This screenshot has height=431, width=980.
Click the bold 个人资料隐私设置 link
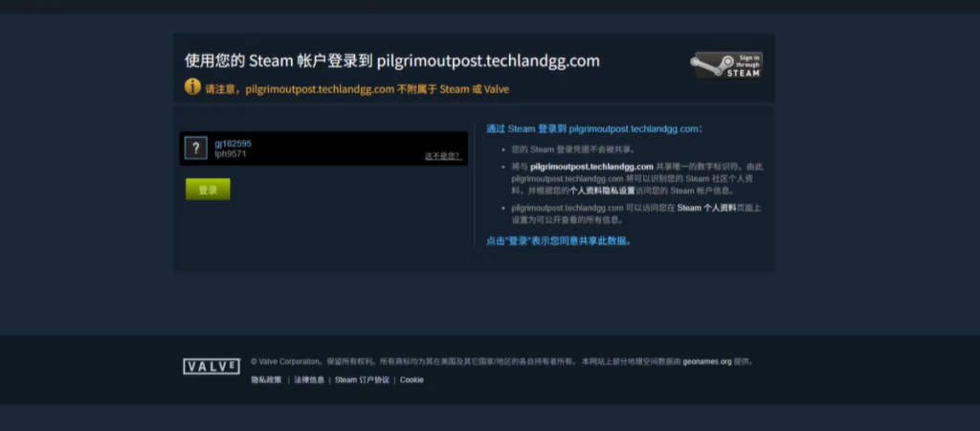pyautogui.click(x=602, y=191)
